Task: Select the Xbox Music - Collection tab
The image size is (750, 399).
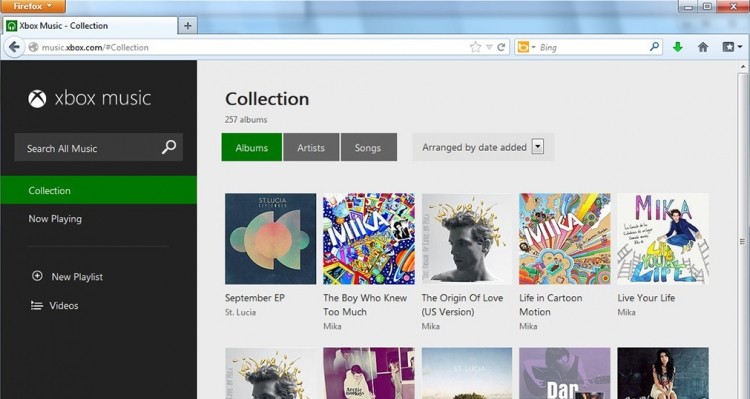Action: [90, 26]
